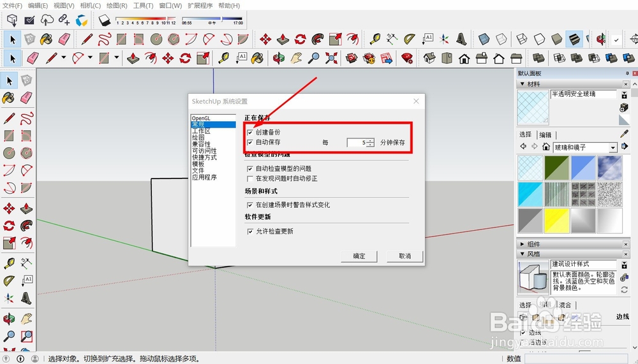
Task: Open the dropdown arrow beside the Arc tool
Action: (x=90, y=58)
